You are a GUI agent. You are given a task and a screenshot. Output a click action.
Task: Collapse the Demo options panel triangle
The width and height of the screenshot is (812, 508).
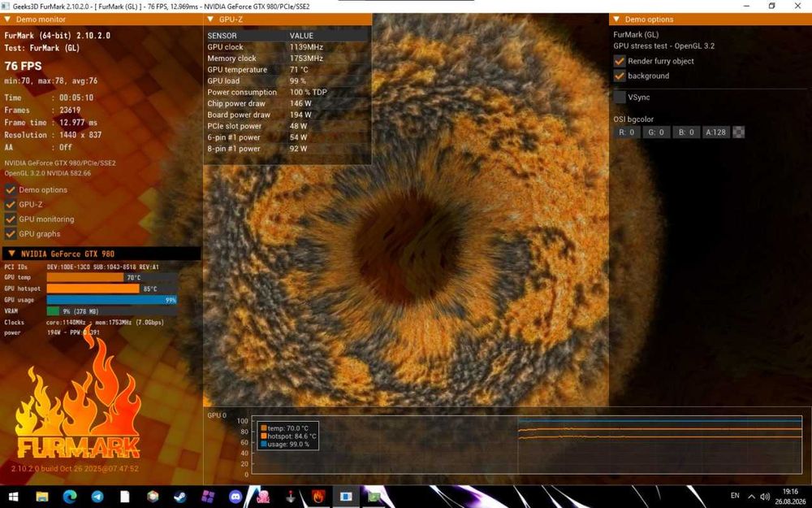tap(616, 20)
